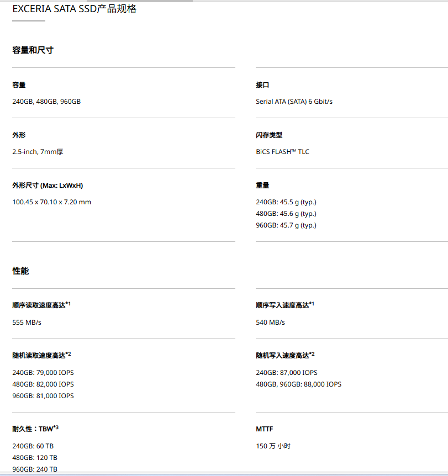Click the "顺序写入速度高达" label
The width and height of the screenshot is (448, 476).
coord(282,305)
